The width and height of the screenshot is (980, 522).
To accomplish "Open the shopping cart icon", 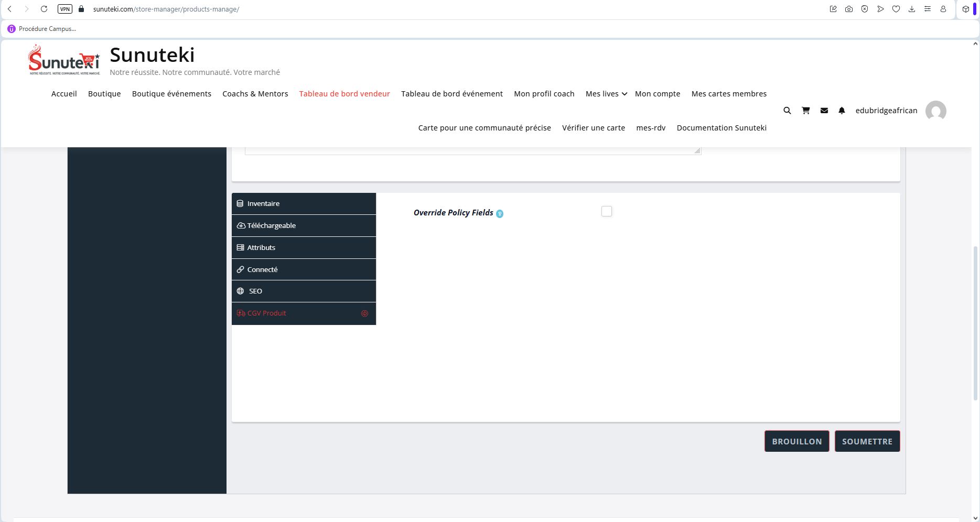I will pos(806,111).
